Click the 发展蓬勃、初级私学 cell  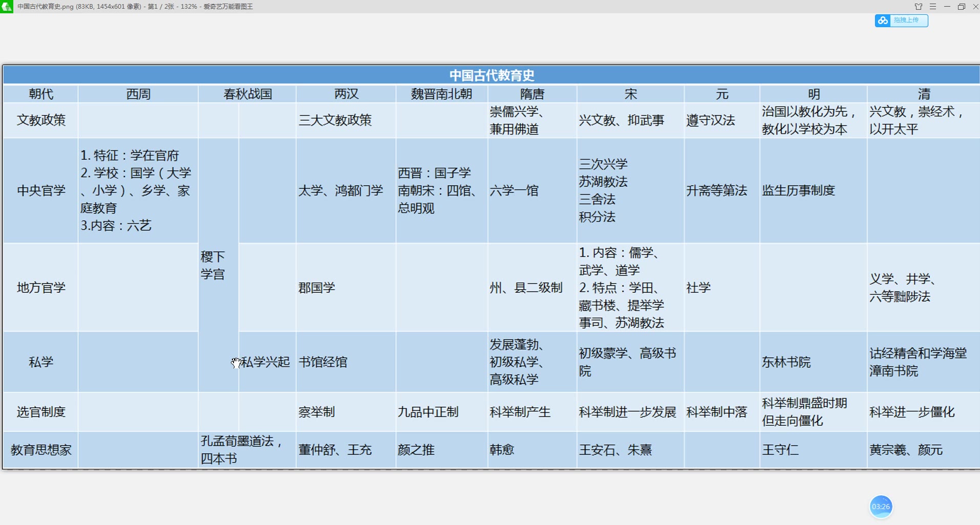tap(532, 362)
